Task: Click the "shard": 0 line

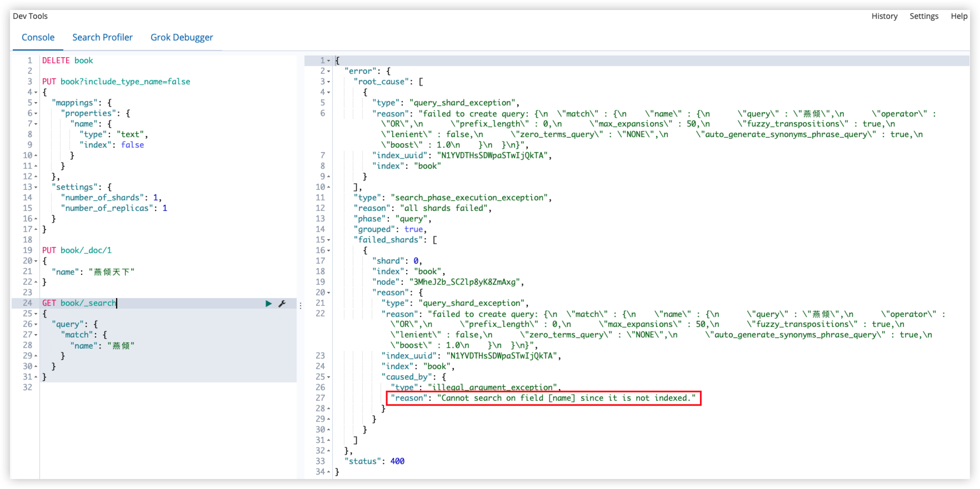Action: (397, 261)
